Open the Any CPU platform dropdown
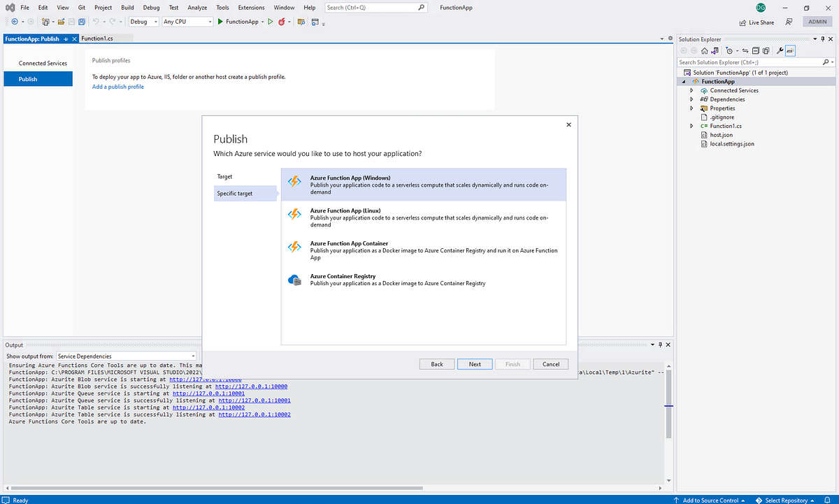 210,22
